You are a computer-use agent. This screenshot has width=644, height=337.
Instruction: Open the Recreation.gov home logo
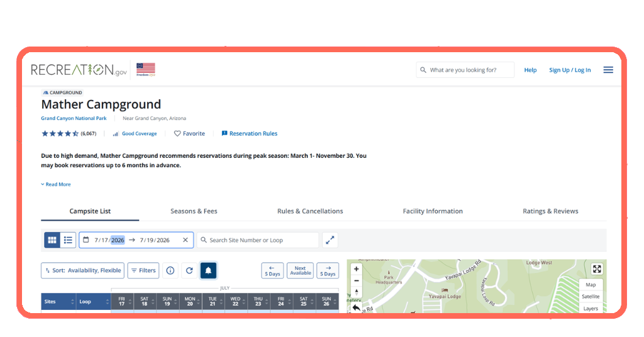(79, 70)
